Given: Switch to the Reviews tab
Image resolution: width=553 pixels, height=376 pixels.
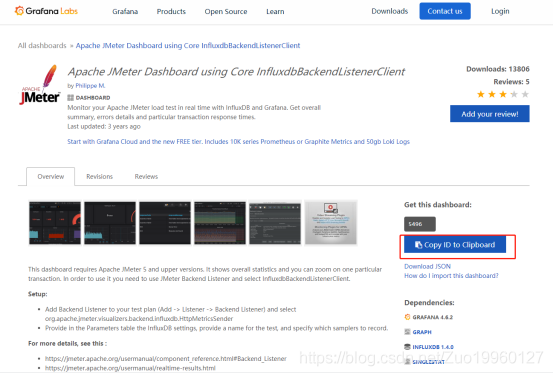Looking at the screenshot, I should 146,176.
